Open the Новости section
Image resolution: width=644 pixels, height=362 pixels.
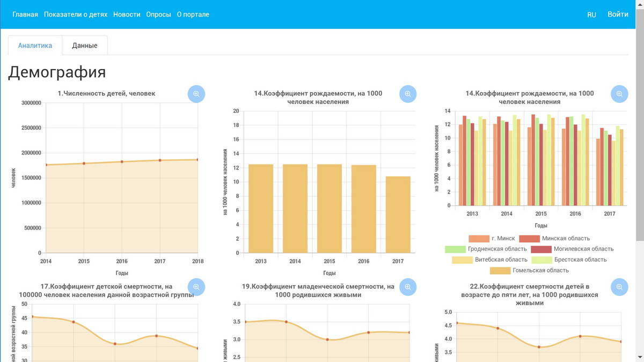click(x=127, y=14)
